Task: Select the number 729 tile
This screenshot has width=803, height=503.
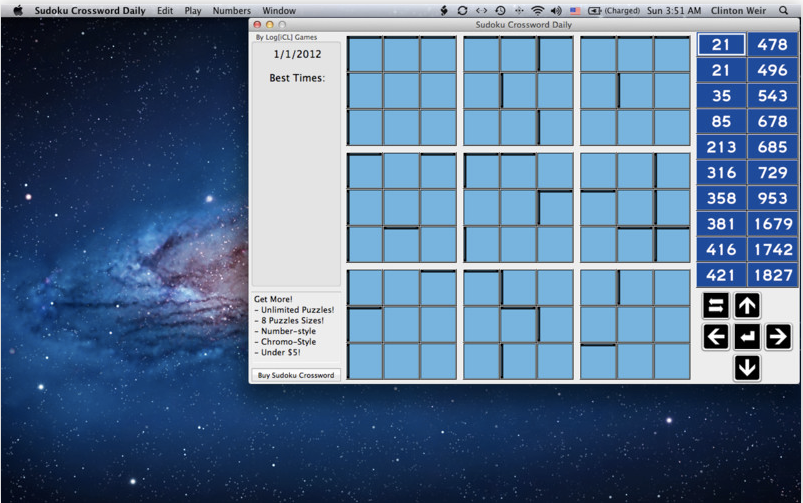Action: 772,173
